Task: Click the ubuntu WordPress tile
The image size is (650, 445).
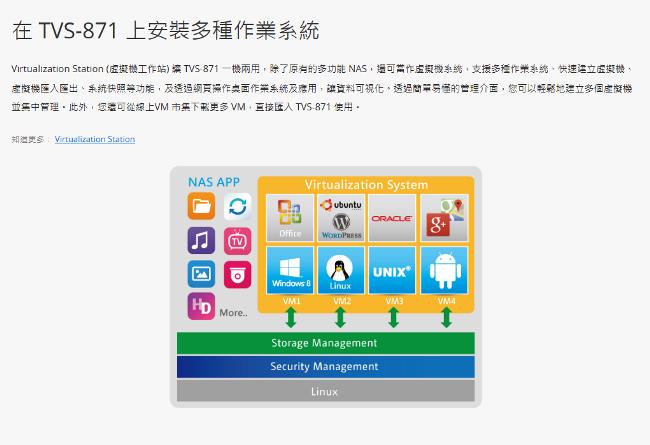Action: [x=341, y=218]
